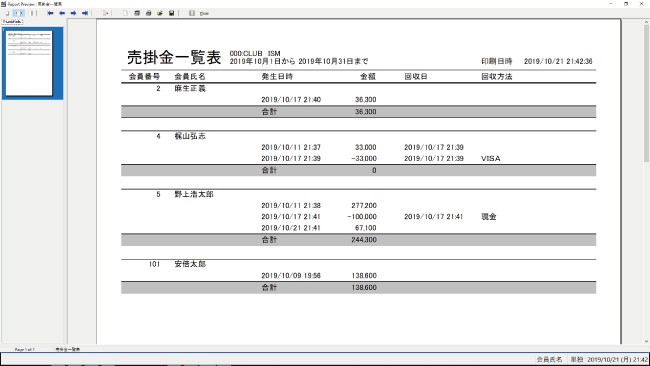The height and width of the screenshot is (366, 650).
Task: Click the scrollbar up arrow
Action: (x=646, y=22)
